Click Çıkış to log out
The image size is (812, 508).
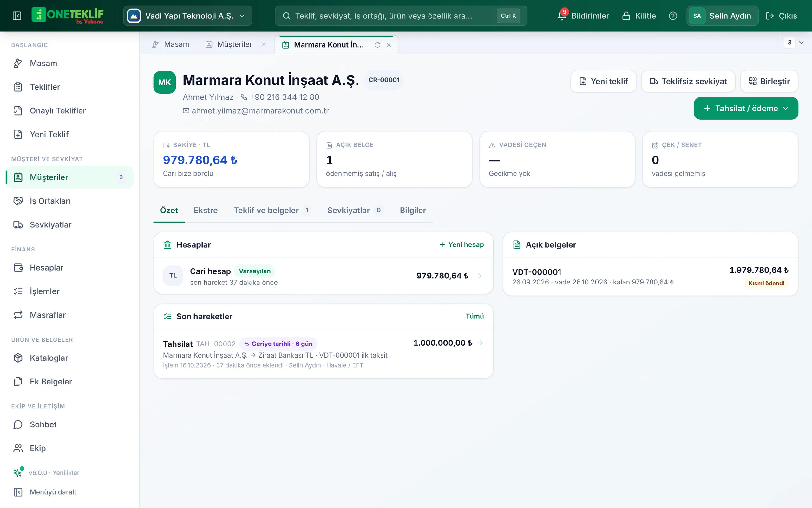click(782, 16)
